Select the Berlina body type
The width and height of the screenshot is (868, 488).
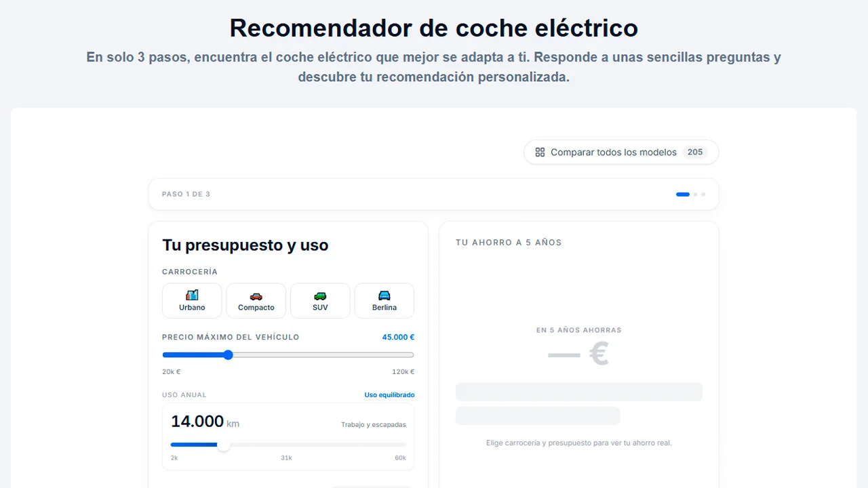click(x=384, y=300)
